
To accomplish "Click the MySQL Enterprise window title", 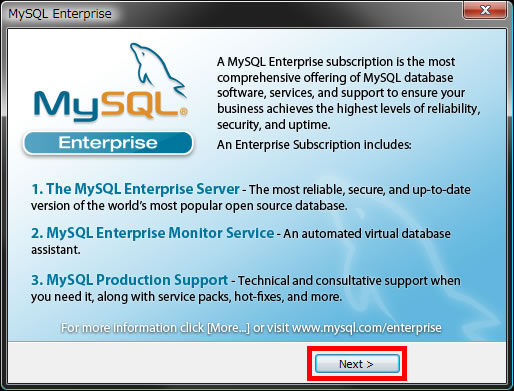I will pos(60,14).
